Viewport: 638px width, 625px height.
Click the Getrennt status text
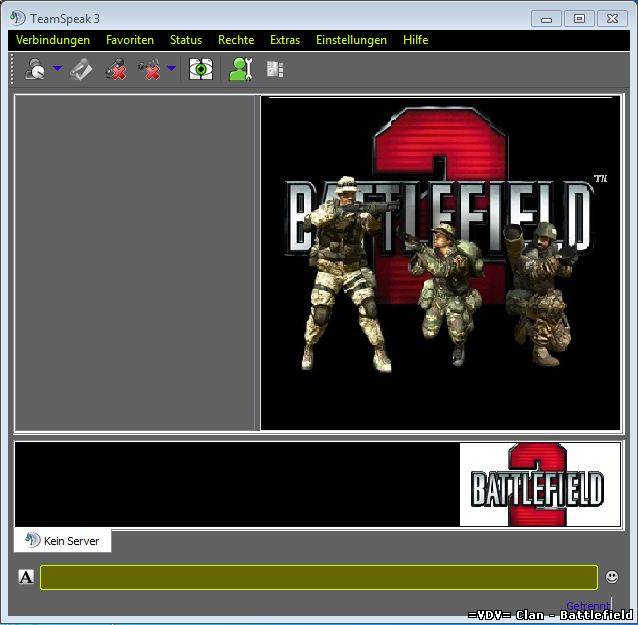point(588,605)
